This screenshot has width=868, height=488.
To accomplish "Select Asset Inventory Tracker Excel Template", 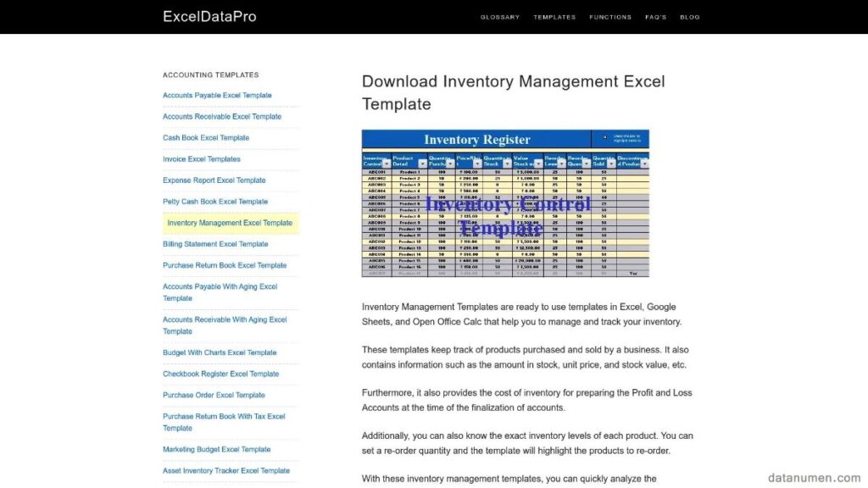I will (x=226, y=471).
